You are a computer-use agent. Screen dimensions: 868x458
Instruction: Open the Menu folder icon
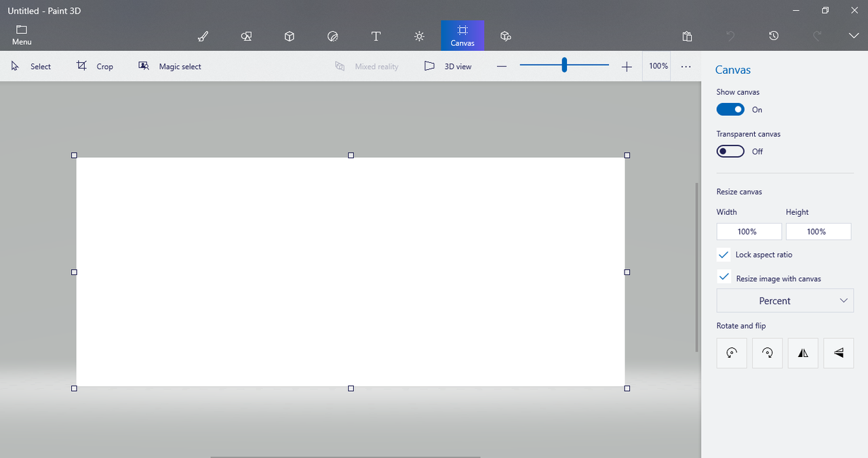[x=22, y=30]
